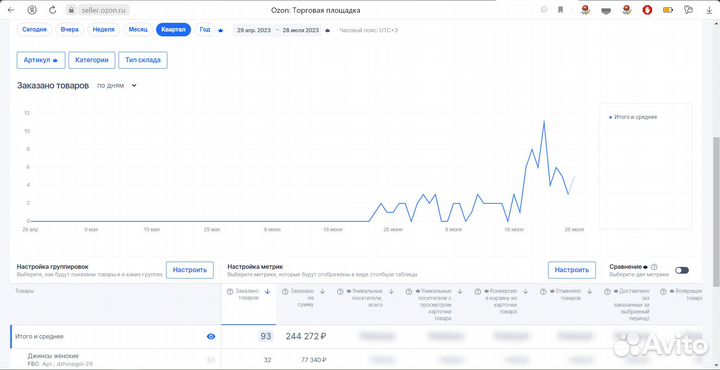Click Настроить for Настройка метрик
Screen dimensions: 720x370
[x=572, y=270]
